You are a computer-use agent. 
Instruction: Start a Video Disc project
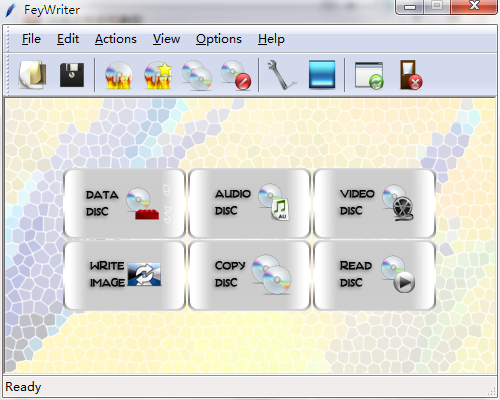(x=374, y=203)
